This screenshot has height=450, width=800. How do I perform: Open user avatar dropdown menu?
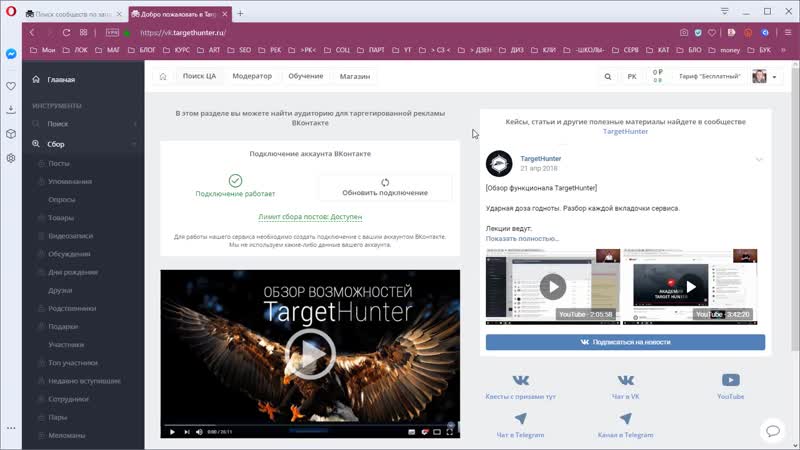pyautogui.click(x=764, y=77)
